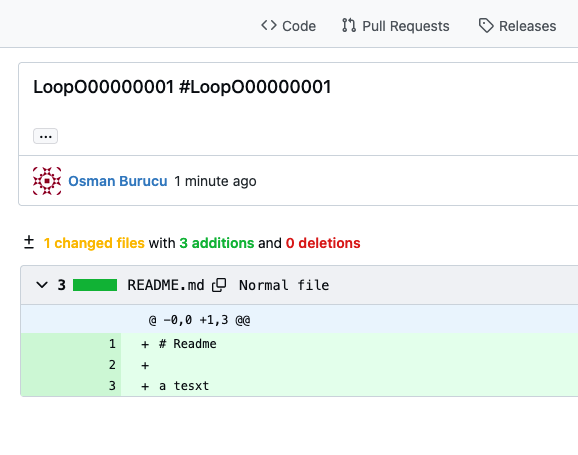Open Osman Burucu profile link
Screen dimensions: 578x455
[x=118, y=181]
